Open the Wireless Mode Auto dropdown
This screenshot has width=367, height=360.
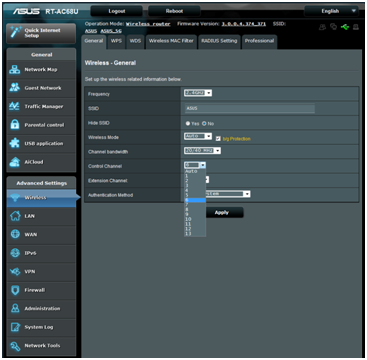coord(198,136)
